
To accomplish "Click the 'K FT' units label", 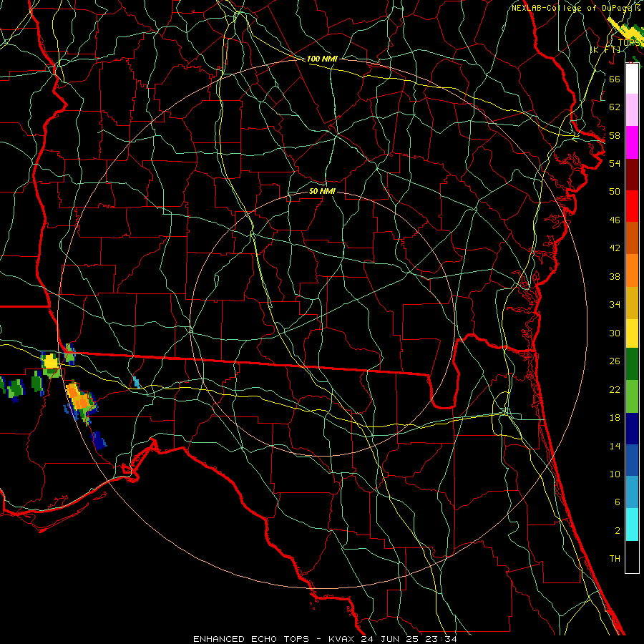I will [x=606, y=49].
